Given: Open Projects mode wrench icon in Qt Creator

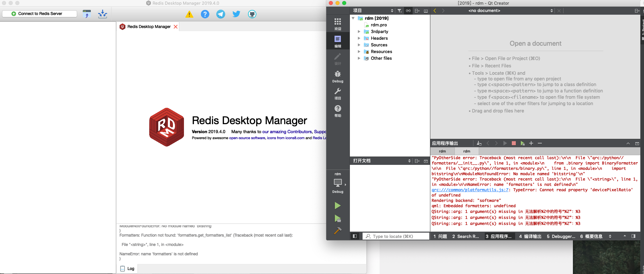Looking at the screenshot, I should pyautogui.click(x=338, y=94).
